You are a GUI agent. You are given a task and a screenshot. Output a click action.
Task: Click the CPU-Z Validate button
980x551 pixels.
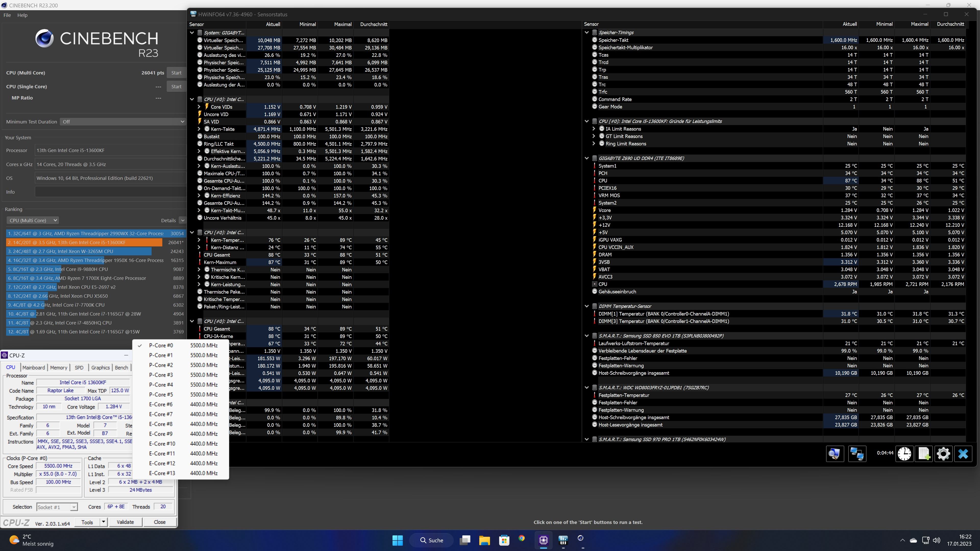[x=125, y=522]
